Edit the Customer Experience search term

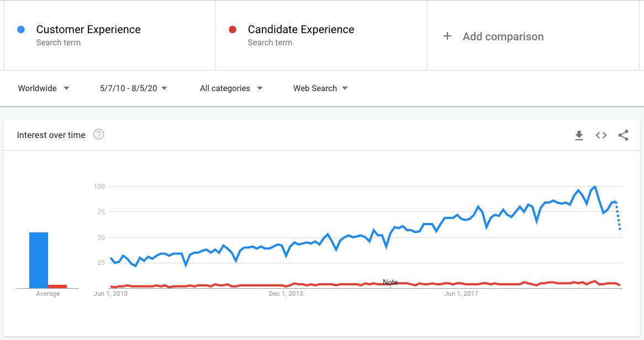(88, 30)
